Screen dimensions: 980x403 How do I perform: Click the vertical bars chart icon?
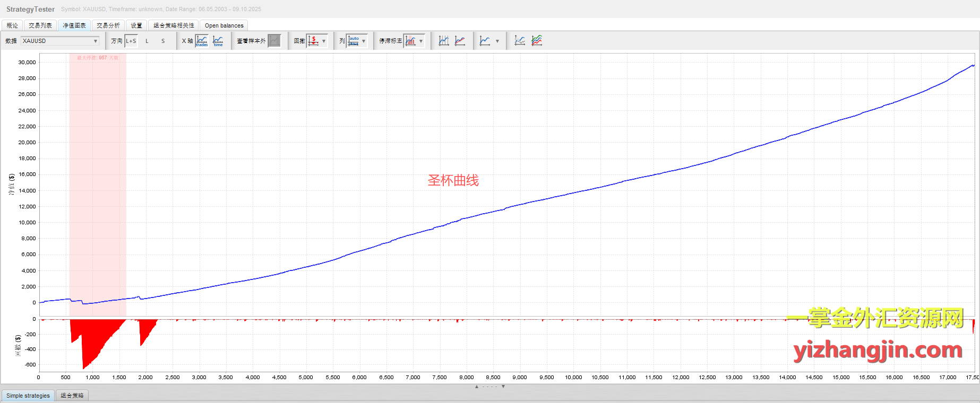(444, 41)
